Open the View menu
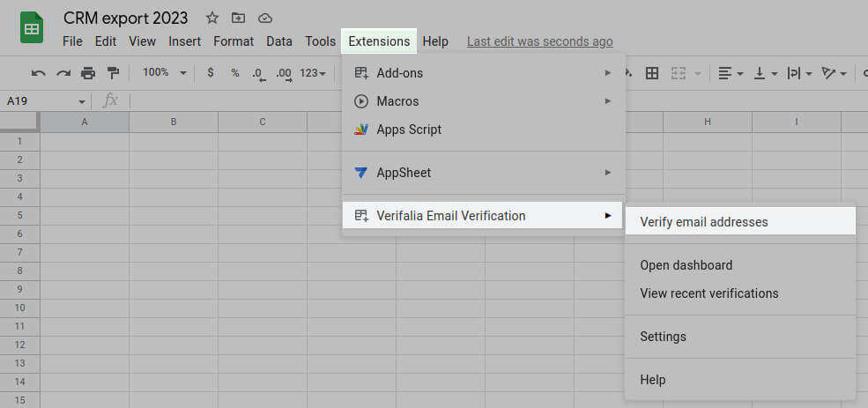The width and height of the screenshot is (868, 408). 142,41
